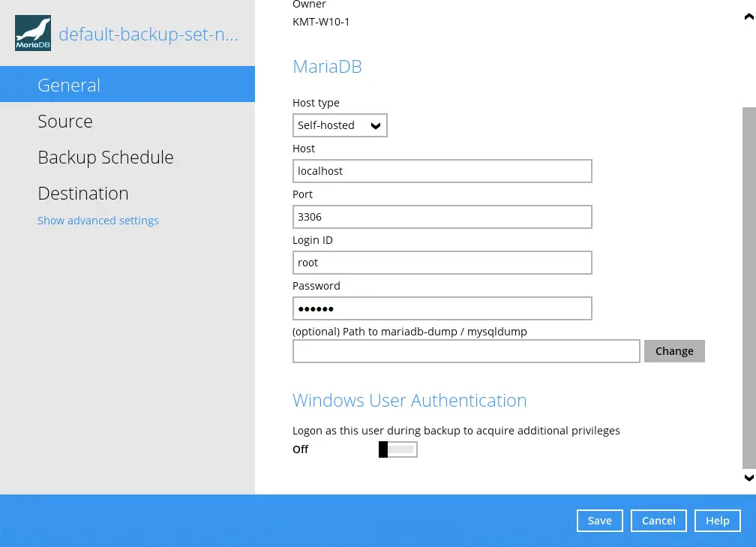Image resolution: width=756 pixels, height=547 pixels.
Task: Open the General settings tab
Action: coord(127,85)
